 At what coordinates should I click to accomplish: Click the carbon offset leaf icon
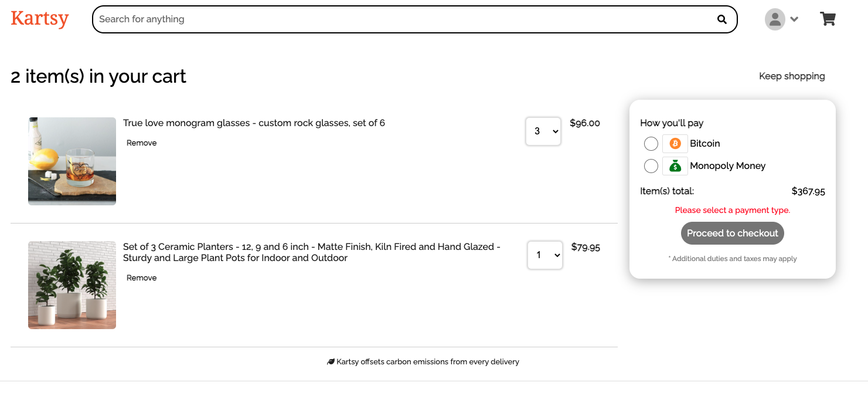(x=331, y=362)
